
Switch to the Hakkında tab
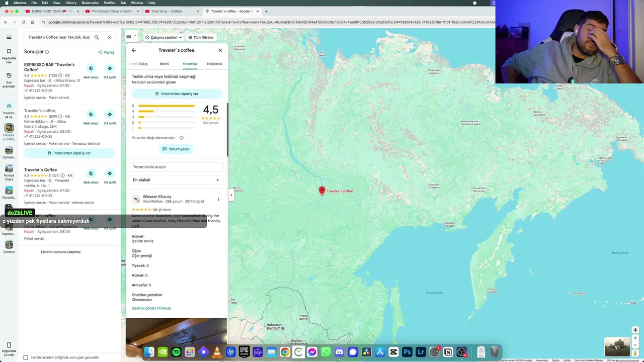pyautogui.click(x=214, y=64)
